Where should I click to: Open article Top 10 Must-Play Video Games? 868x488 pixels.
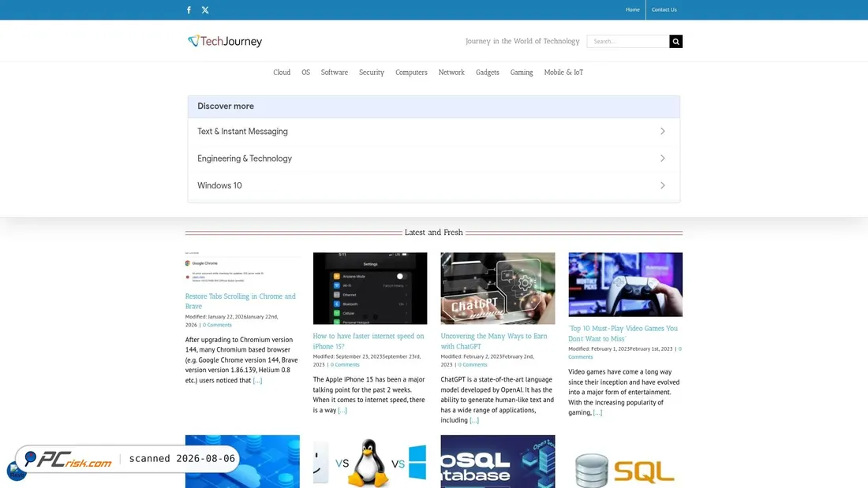tap(623, 333)
